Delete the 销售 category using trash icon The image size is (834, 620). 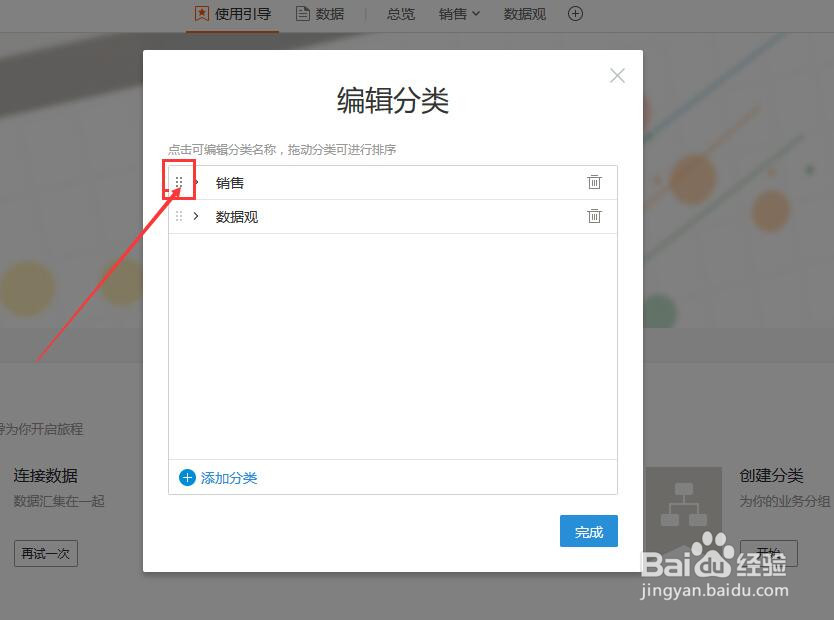tap(595, 182)
